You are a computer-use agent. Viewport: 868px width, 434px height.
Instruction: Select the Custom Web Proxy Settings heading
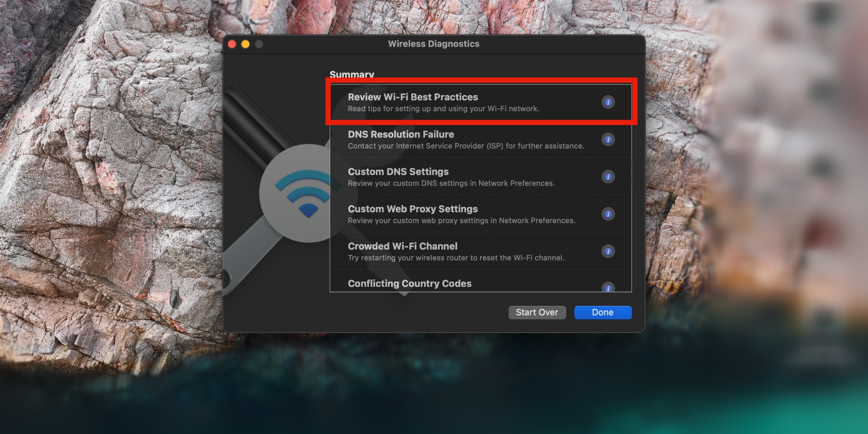[x=413, y=209]
